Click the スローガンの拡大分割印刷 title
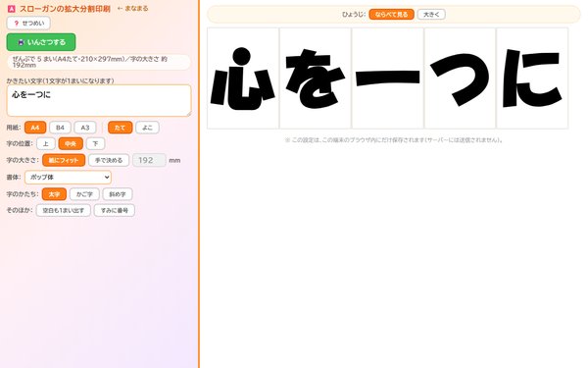The width and height of the screenshot is (588, 368). (x=65, y=9)
